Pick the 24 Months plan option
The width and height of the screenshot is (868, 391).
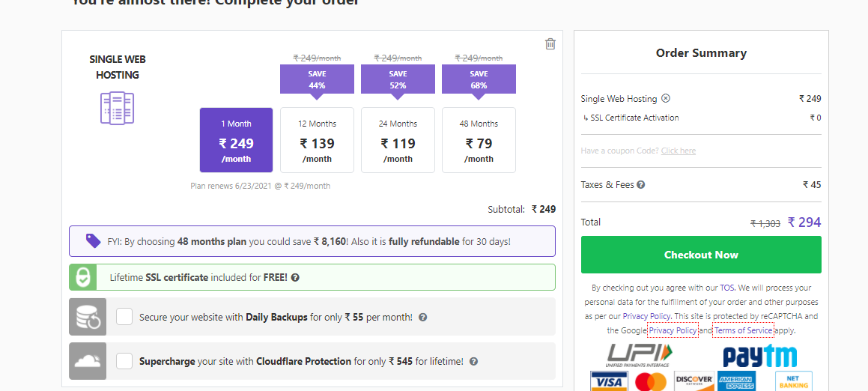click(x=398, y=140)
